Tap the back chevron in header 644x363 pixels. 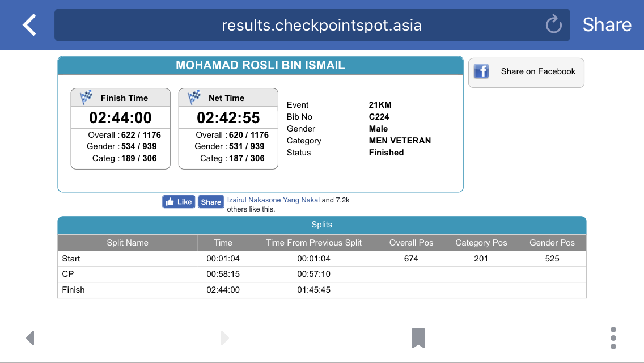tap(29, 25)
